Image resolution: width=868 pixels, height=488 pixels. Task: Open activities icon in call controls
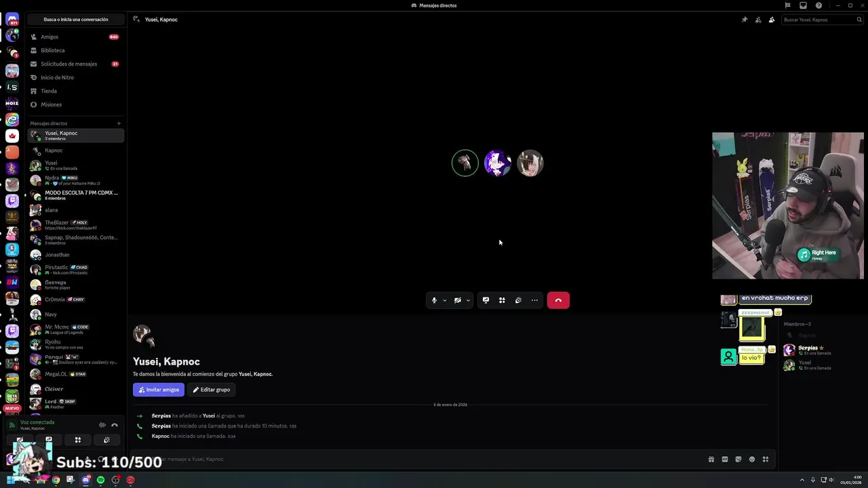point(502,300)
